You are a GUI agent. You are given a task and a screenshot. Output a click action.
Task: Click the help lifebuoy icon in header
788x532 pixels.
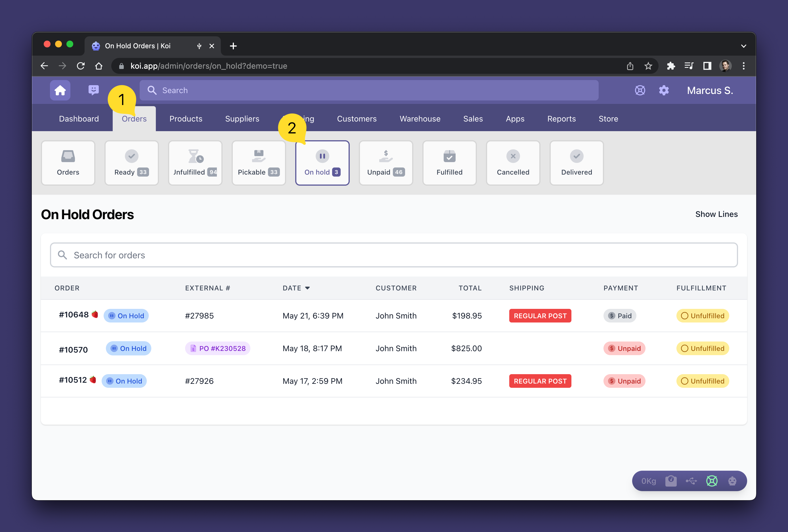(x=640, y=90)
